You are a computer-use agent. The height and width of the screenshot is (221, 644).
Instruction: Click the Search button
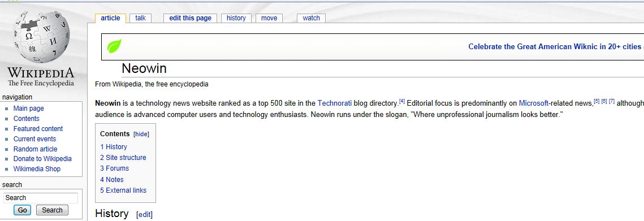[52, 210]
